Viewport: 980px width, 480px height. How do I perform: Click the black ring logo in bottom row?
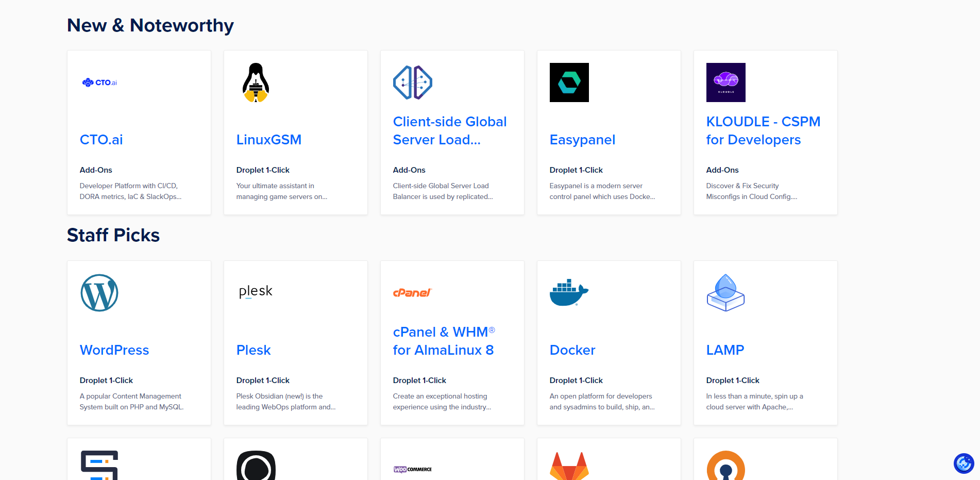point(256,466)
